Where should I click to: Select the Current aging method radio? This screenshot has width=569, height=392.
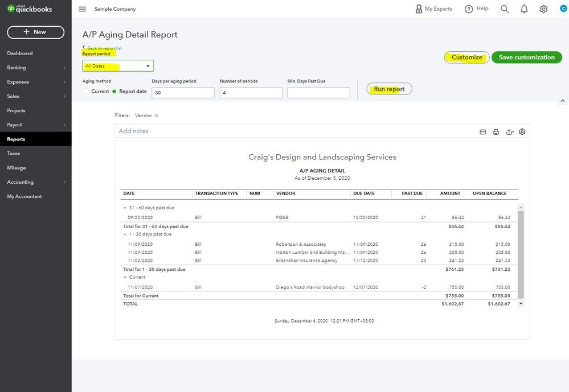[x=86, y=92]
